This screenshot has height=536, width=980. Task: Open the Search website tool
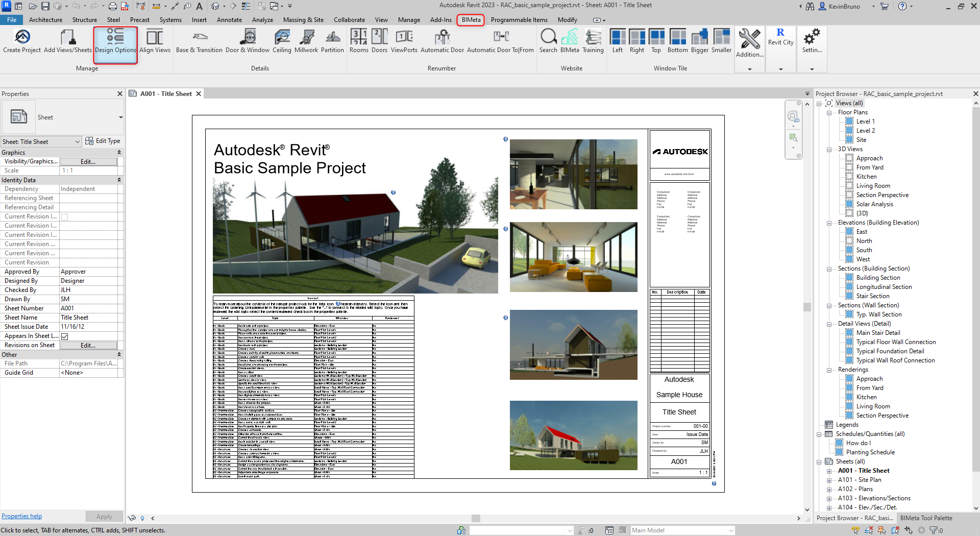coord(548,41)
